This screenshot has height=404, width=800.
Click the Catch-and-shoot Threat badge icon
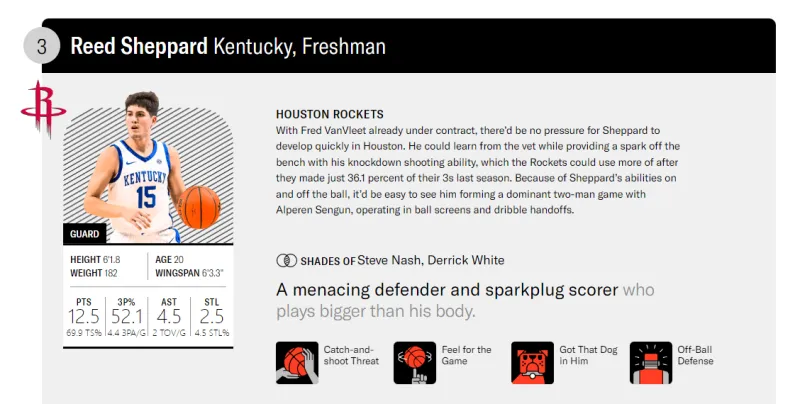(x=295, y=363)
